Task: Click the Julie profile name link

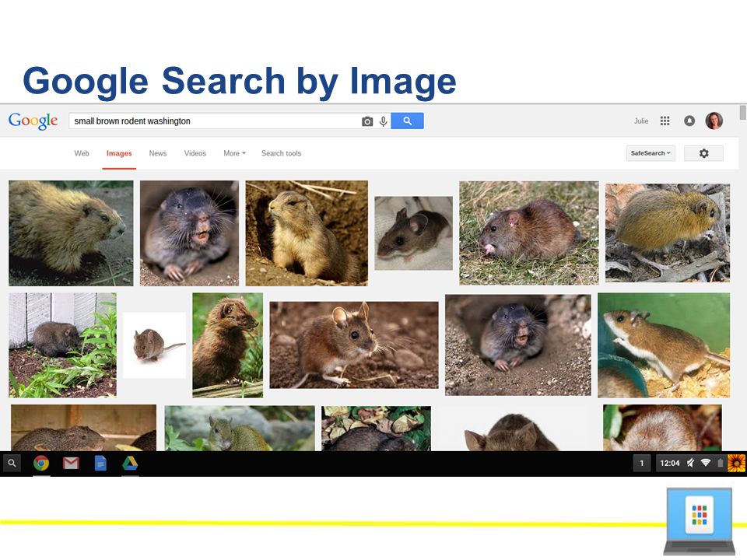Action: click(x=640, y=121)
